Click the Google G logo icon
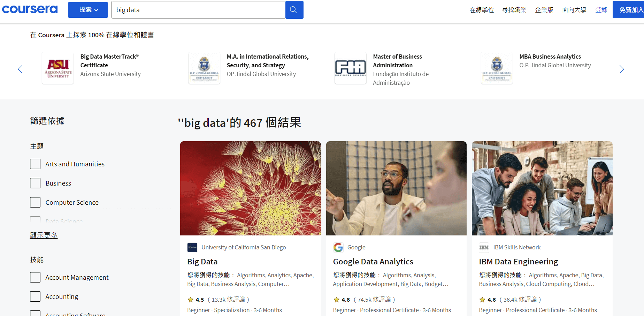This screenshot has width=644, height=316. (338, 247)
